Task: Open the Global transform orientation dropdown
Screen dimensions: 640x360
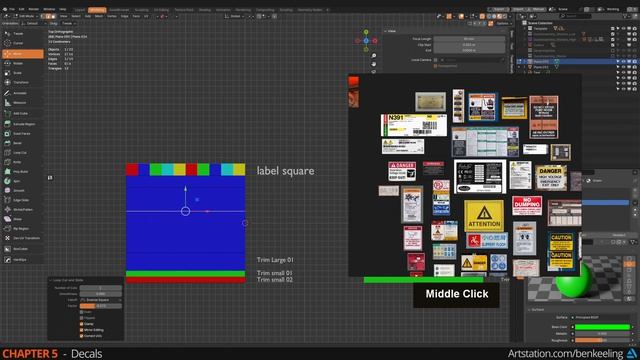Action: click(235, 16)
